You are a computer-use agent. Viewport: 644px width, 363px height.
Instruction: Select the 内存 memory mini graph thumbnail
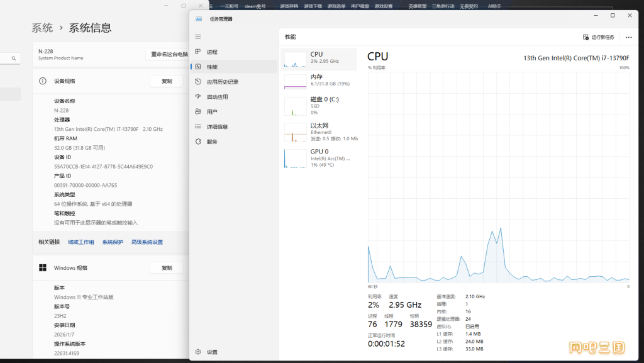point(295,81)
